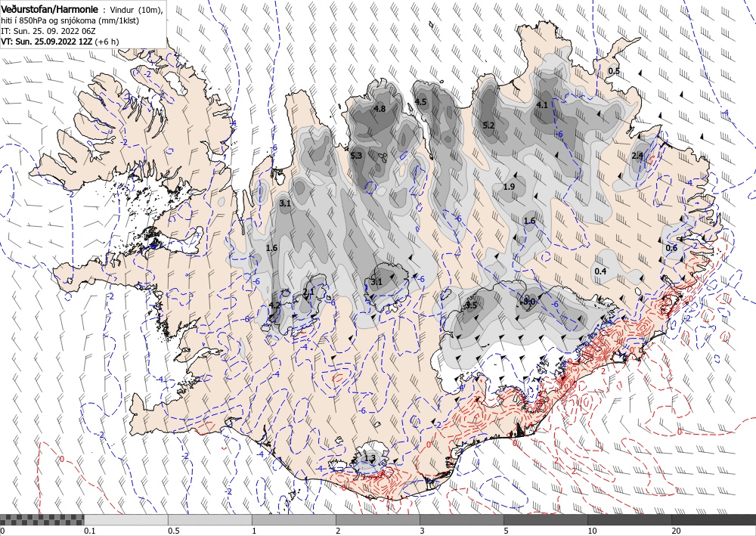Click the 2.4 snowfall value near east coast
Screen dimensions: 756x536
tap(637, 156)
